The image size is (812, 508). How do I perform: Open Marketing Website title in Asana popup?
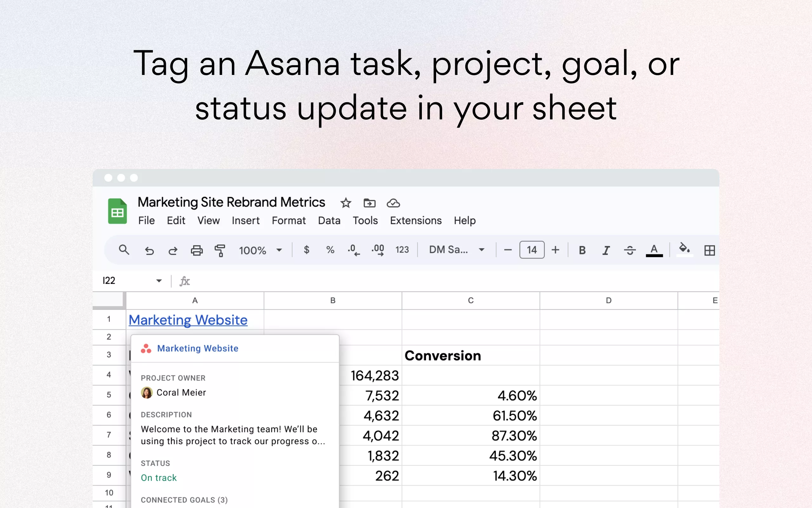tap(198, 348)
